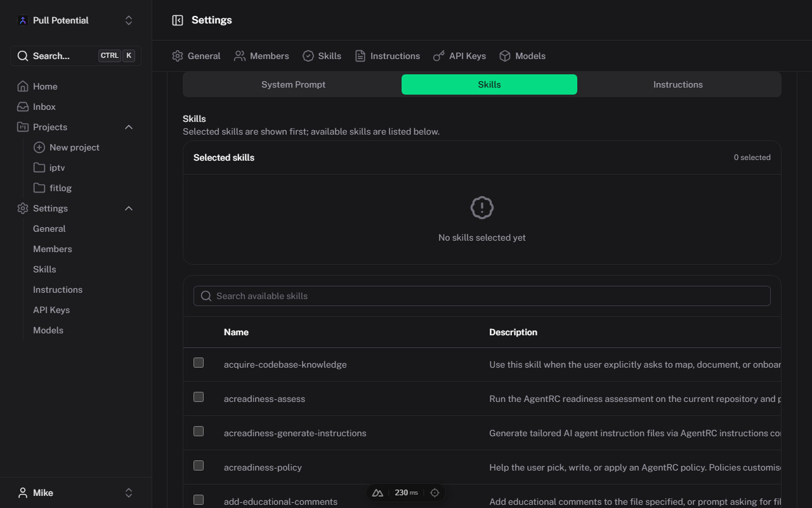Click the API Keys key icon in top nav
Screen dimensions: 812x508
439,56
